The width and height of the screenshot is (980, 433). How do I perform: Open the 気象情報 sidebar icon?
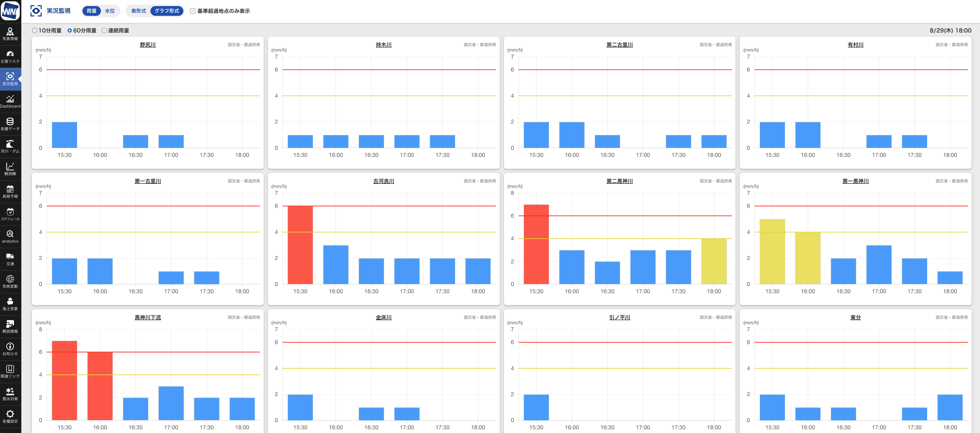point(10,33)
